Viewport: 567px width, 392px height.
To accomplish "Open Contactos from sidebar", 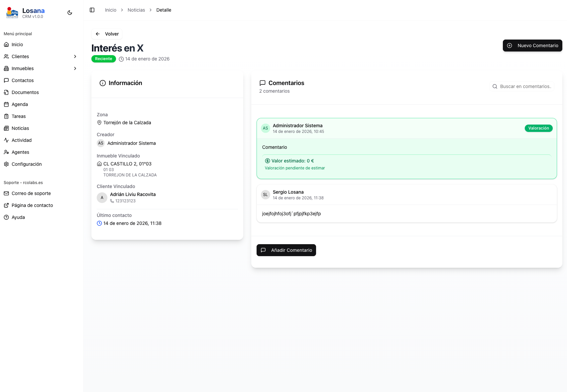I will point(23,80).
